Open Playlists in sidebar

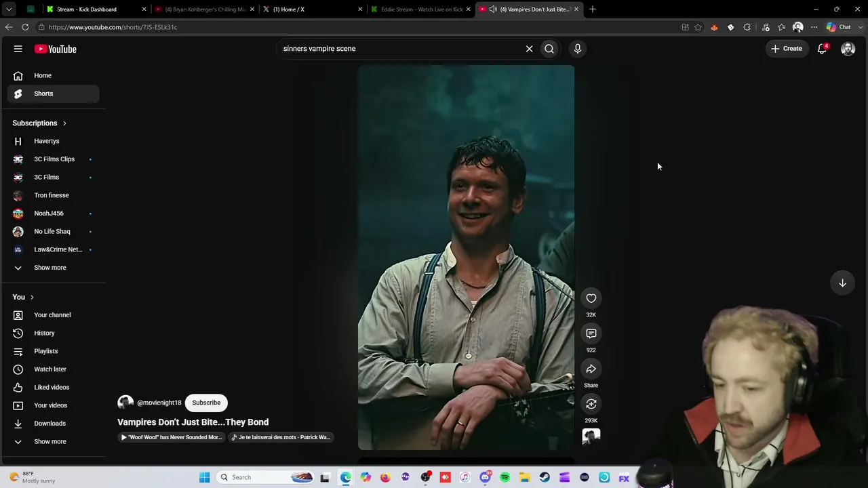coord(53,351)
